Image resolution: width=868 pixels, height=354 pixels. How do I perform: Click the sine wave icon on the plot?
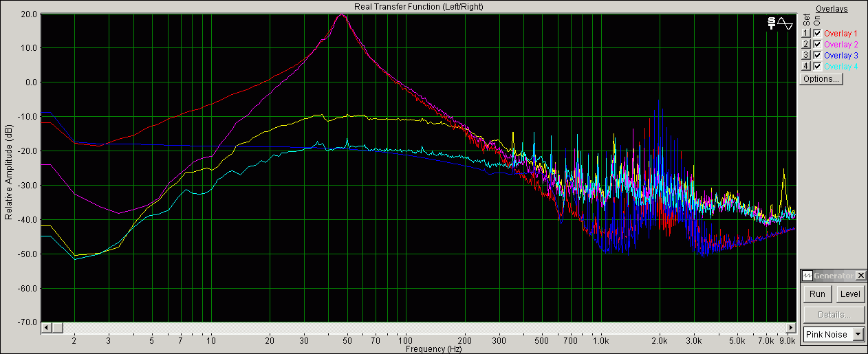[x=785, y=23]
